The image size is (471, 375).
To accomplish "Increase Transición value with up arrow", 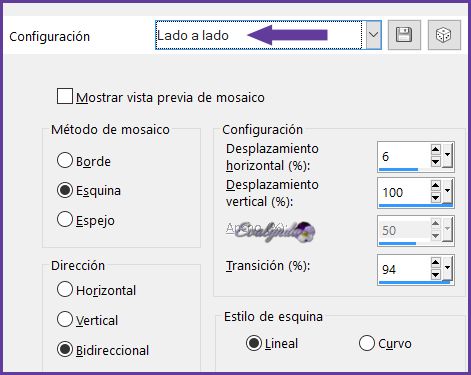I will click(x=436, y=262).
